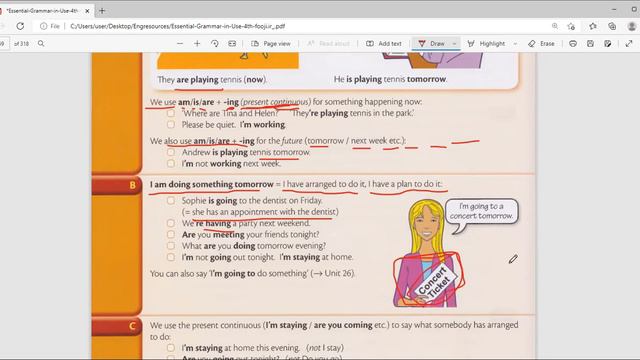The width and height of the screenshot is (640, 360).
Task: Search within the PDF document
Action: 41,43
